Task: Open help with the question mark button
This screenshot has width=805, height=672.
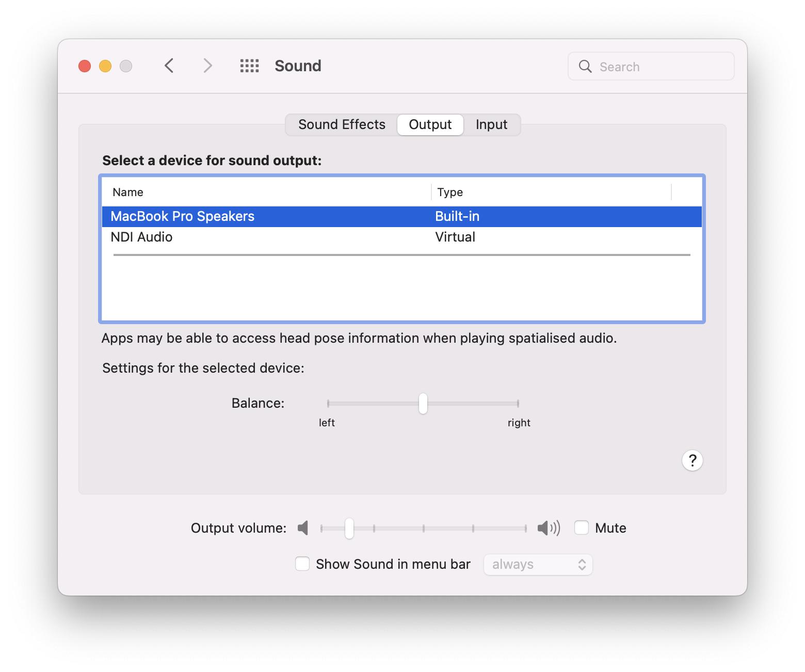Action: [692, 460]
